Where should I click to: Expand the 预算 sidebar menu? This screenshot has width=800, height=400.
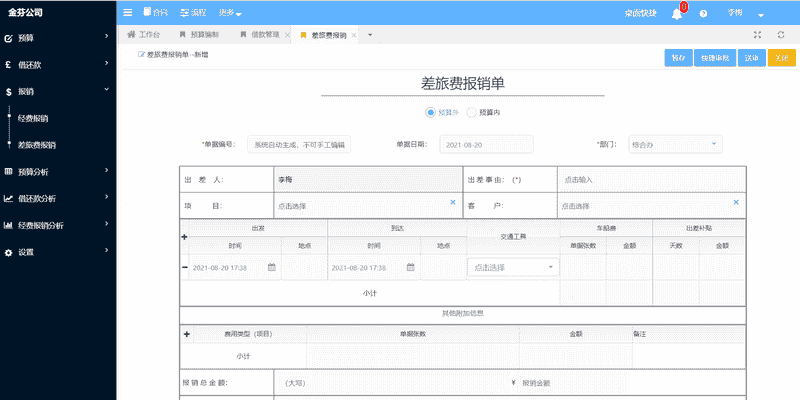58,38
